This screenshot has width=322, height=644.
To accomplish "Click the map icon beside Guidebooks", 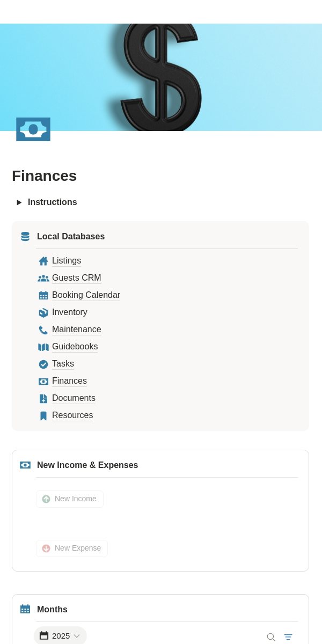I will (43, 347).
